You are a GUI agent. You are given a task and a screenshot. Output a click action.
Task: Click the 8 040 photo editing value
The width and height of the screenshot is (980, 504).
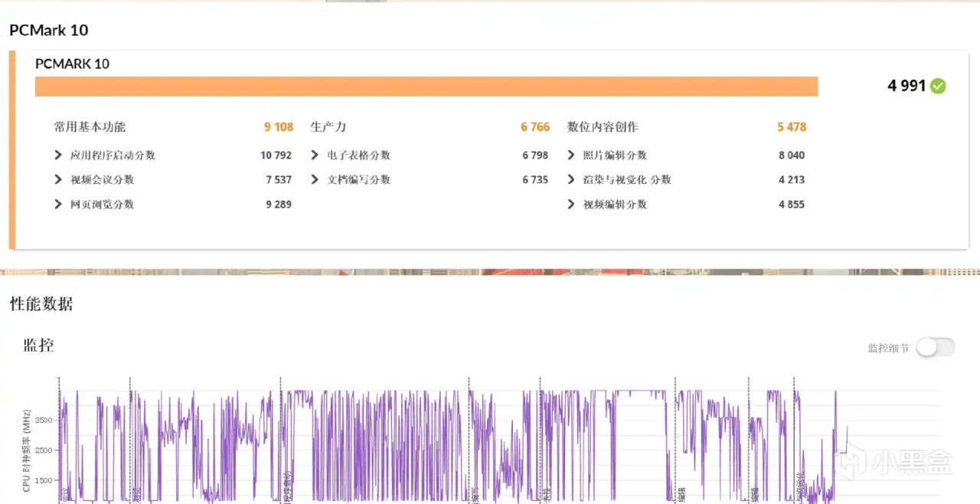[792, 155]
